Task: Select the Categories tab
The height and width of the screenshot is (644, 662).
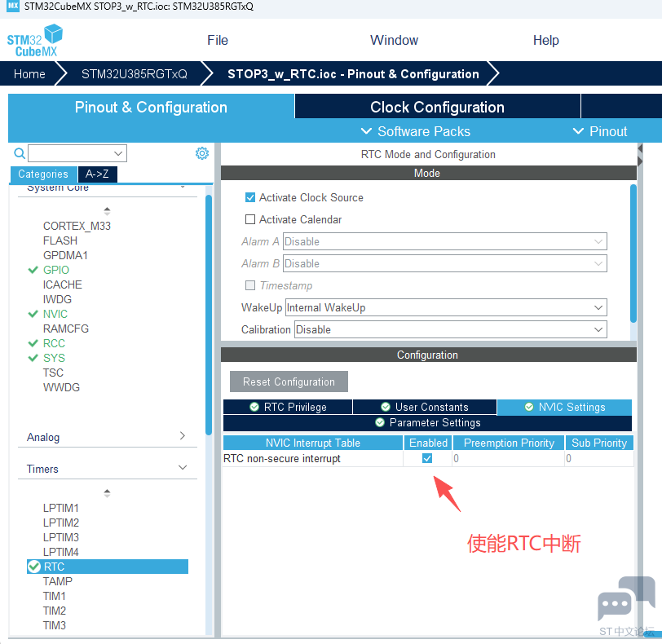Action: click(x=43, y=174)
